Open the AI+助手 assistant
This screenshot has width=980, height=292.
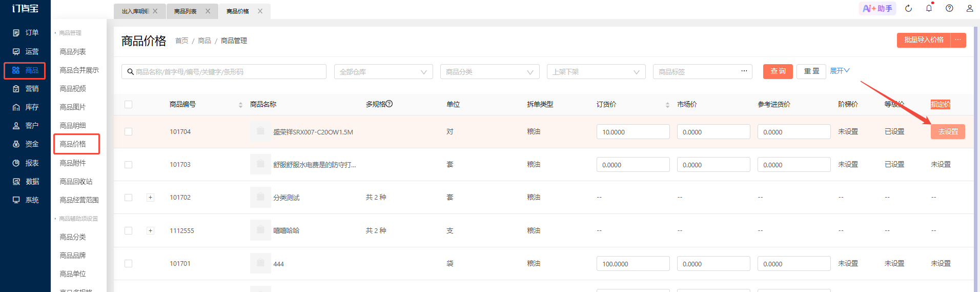(x=877, y=8)
